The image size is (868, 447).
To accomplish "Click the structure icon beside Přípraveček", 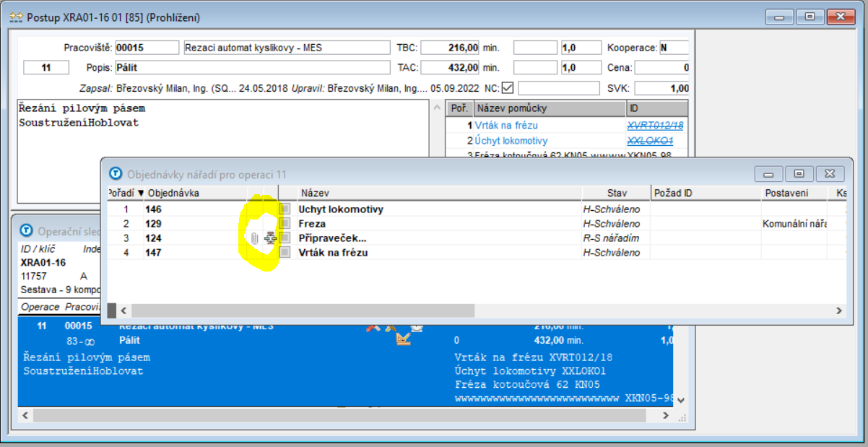I will 271,238.
